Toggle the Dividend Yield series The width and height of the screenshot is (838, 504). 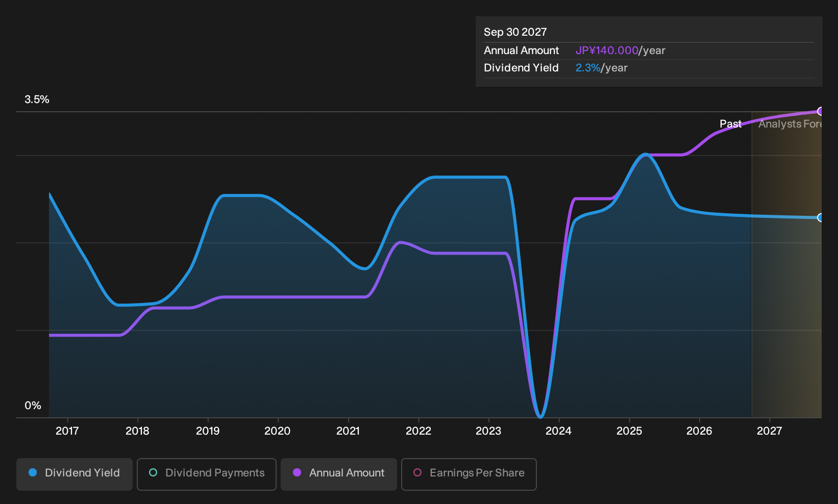point(75,474)
